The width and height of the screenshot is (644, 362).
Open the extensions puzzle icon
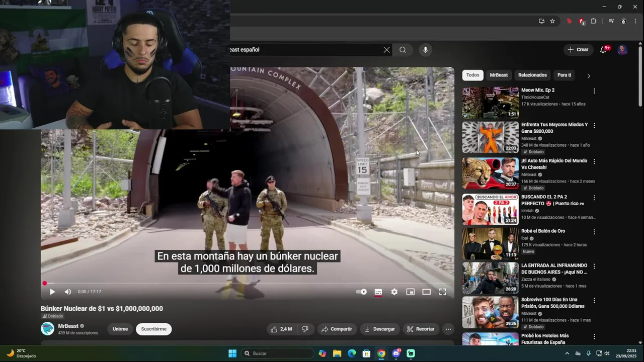pos(594,21)
